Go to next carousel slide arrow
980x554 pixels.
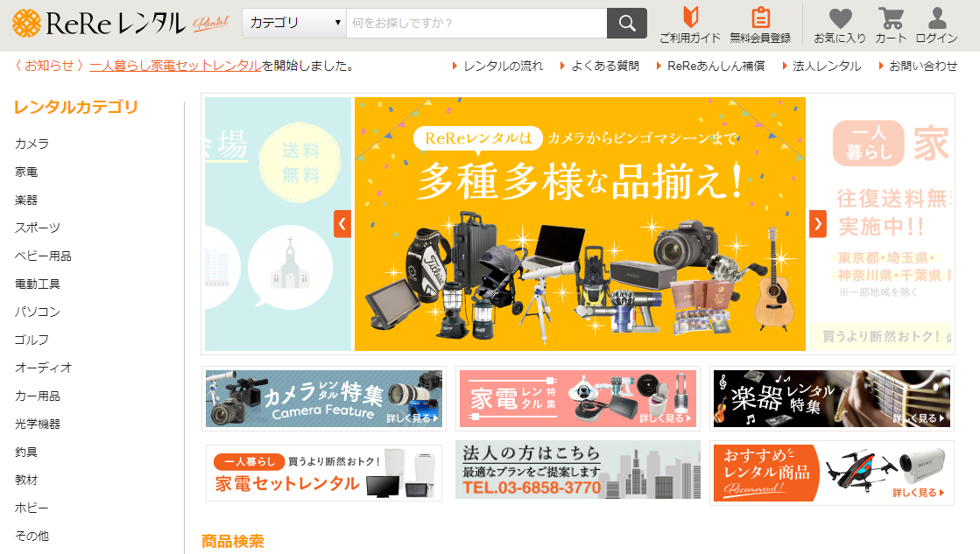point(818,224)
